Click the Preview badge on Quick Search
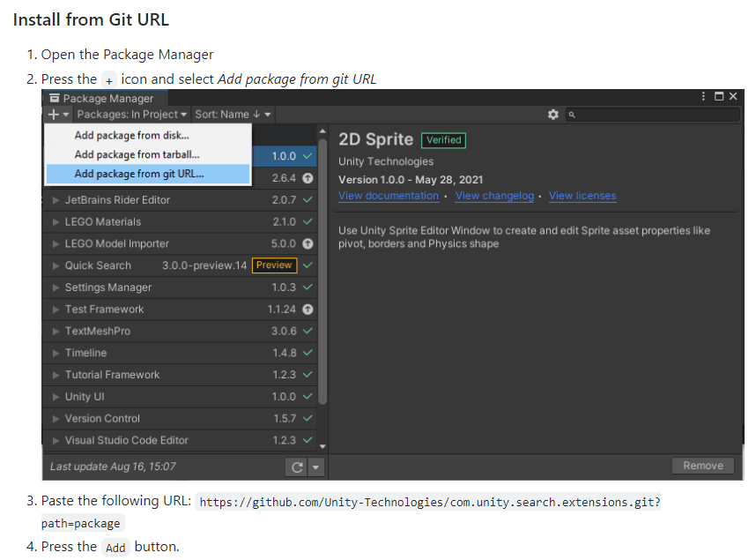The height and width of the screenshot is (560, 756). tap(274, 265)
